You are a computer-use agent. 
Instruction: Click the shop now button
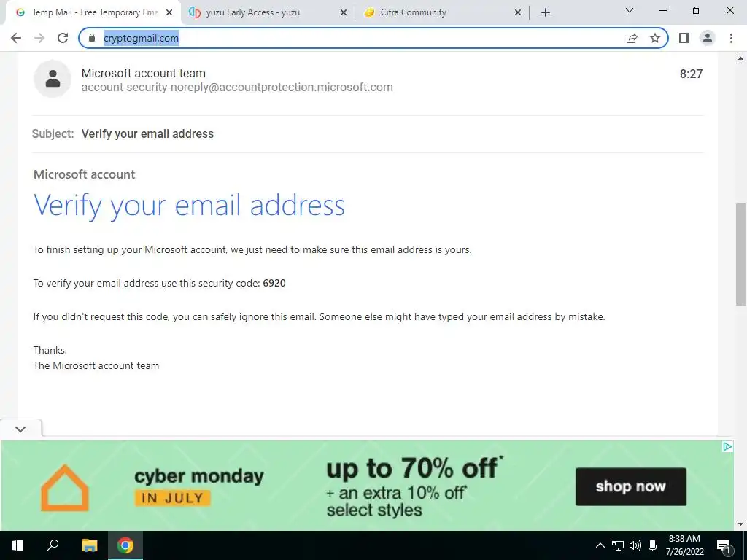pyautogui.click(x=631, y=486)
